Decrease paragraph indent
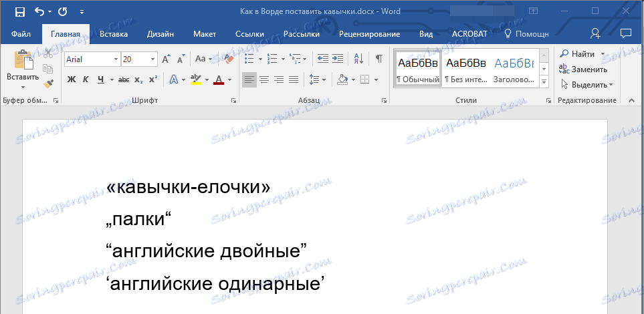This screenshot has height=314, width=644. pyautogui.click(x=323, y=59)
